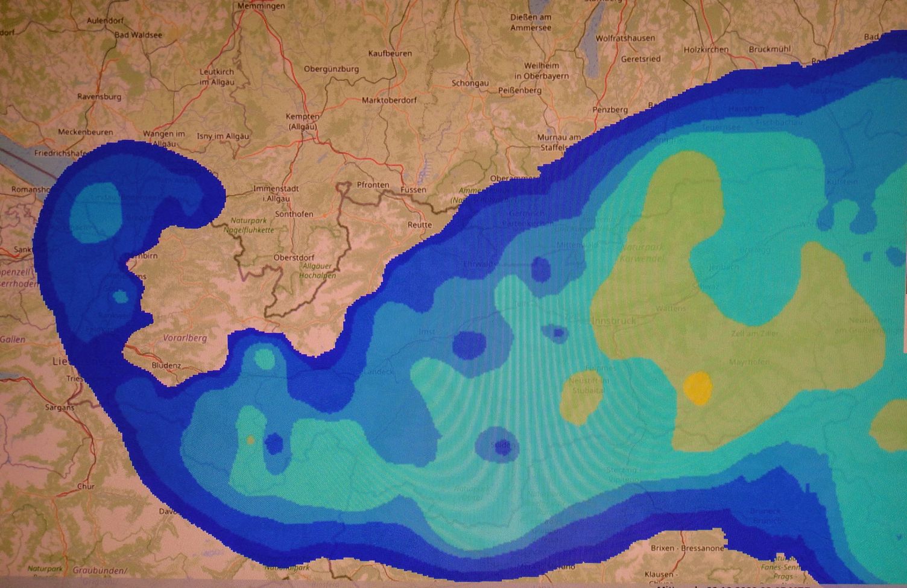Click the Kaufbeuren town label
This screenshot has height=588, width=907.
point(390,54)
